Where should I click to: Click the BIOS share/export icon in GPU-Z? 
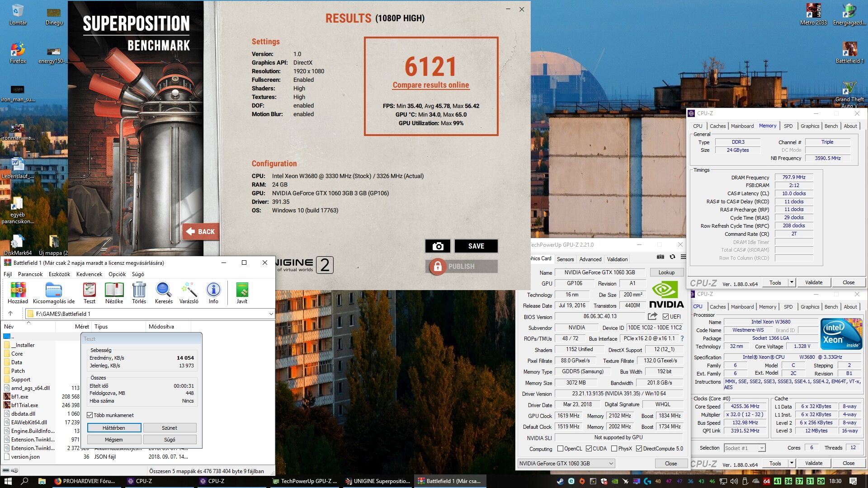[x=652, y=316]
